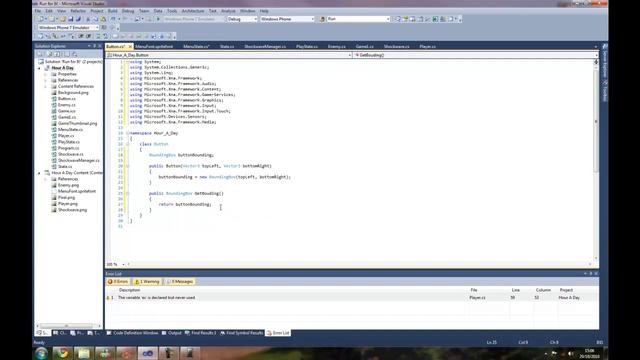Close the Button.cs tab
640x360 pixels.
pyautogui.click(x=130, y=47)
